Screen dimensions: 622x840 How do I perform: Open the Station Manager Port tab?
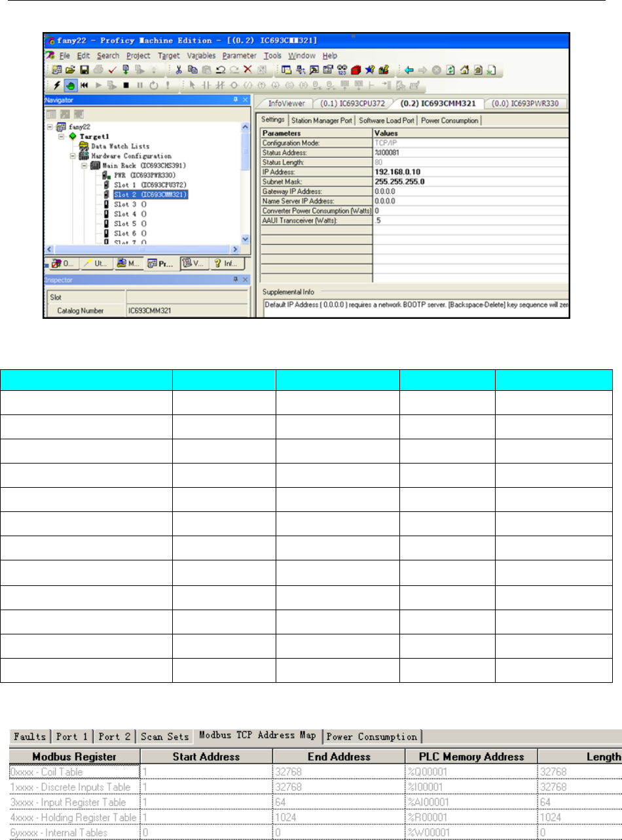(323, 120)
